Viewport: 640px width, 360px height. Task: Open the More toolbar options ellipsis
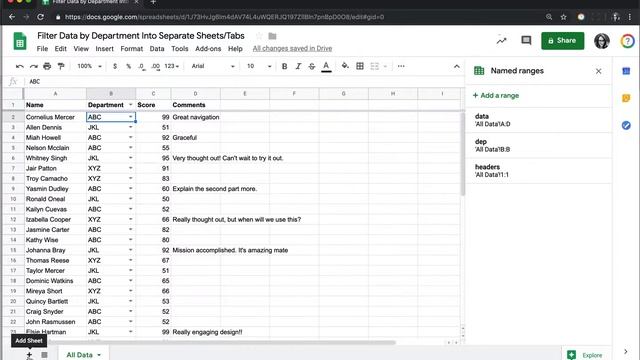pos(401,66)
